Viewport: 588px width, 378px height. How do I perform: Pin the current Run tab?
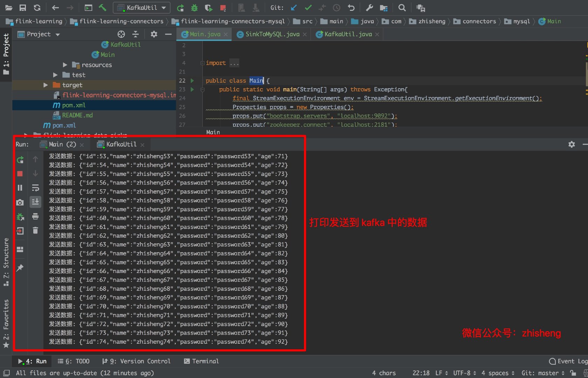tap(20, 268)
